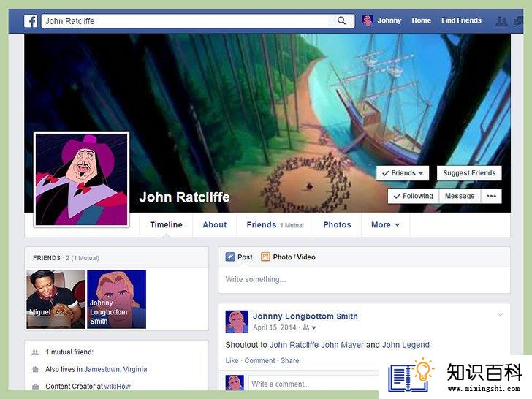This screenshot has height=399, width=532.
Task: Go to Home in the top bar
Action: click(422, 20)
